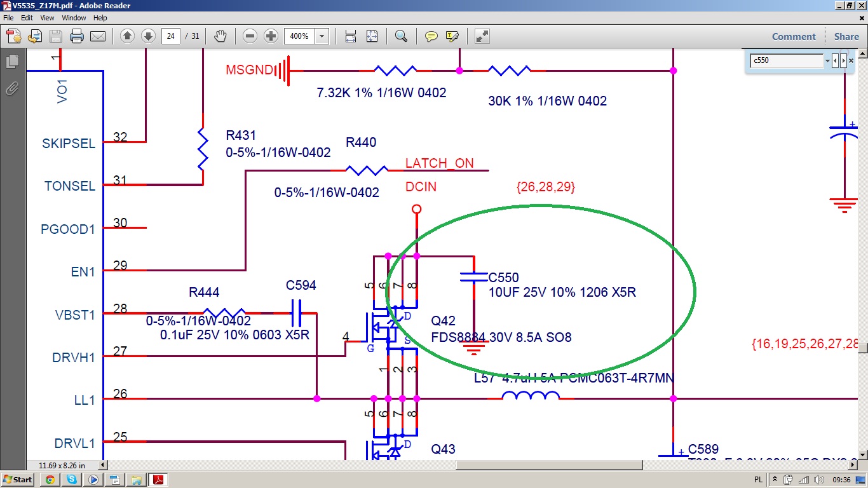The image size is (868, 488).
Task: Open the page thumbnails side panel
Action: coord(11,62)
